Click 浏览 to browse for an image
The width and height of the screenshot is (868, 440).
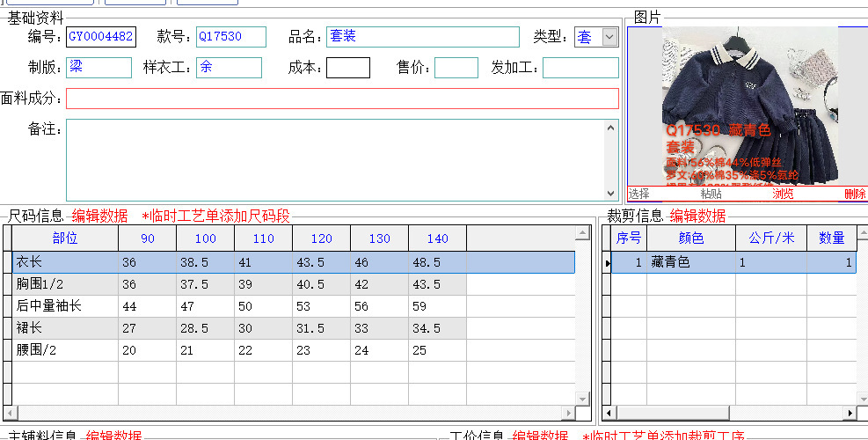point(783,194)
